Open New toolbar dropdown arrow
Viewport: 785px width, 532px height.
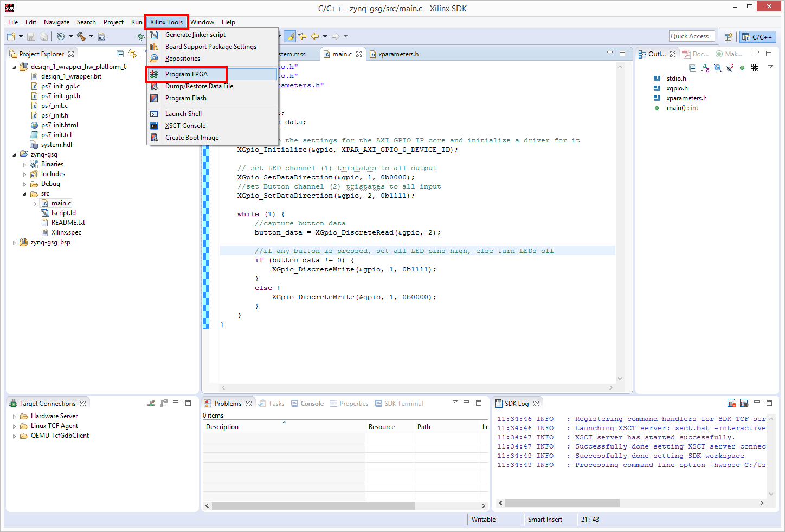click(21, 36)
